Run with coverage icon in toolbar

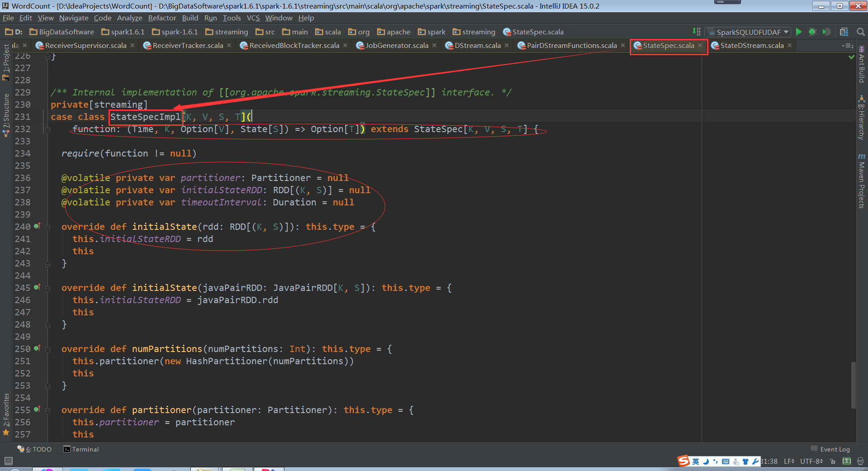(x=826, y=32)
